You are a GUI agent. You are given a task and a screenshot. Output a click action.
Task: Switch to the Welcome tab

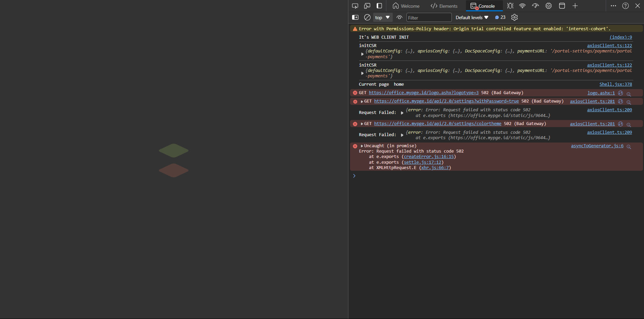click(x=406, y=6)
